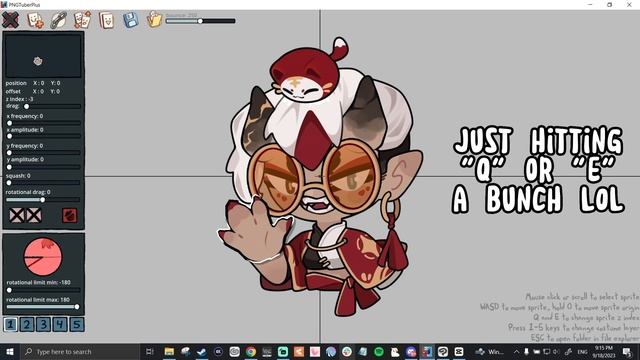Image resolution: width=640 pixels, height=360 pixels.
Task: Click the duplicate sprites cards icon
Action: coord(82,20)
